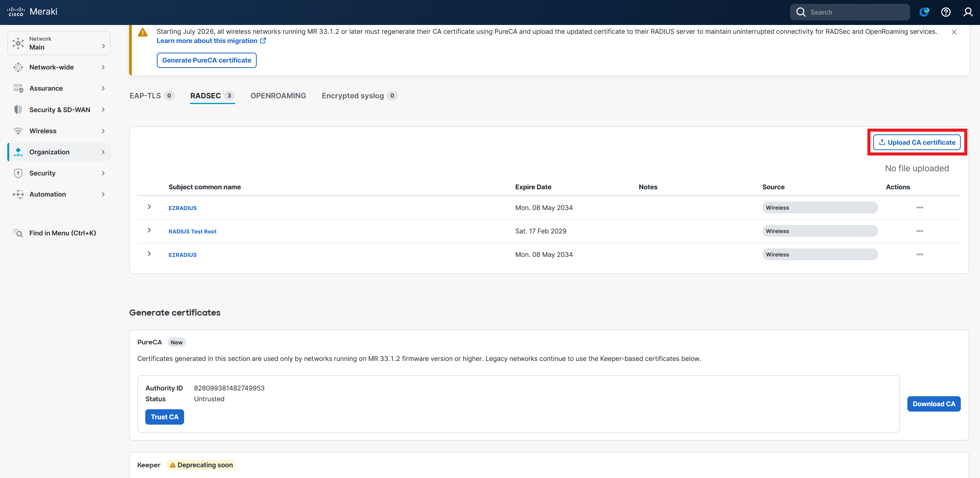Expand the first EZRADIUS certificate row

click(x=149, y=207)
